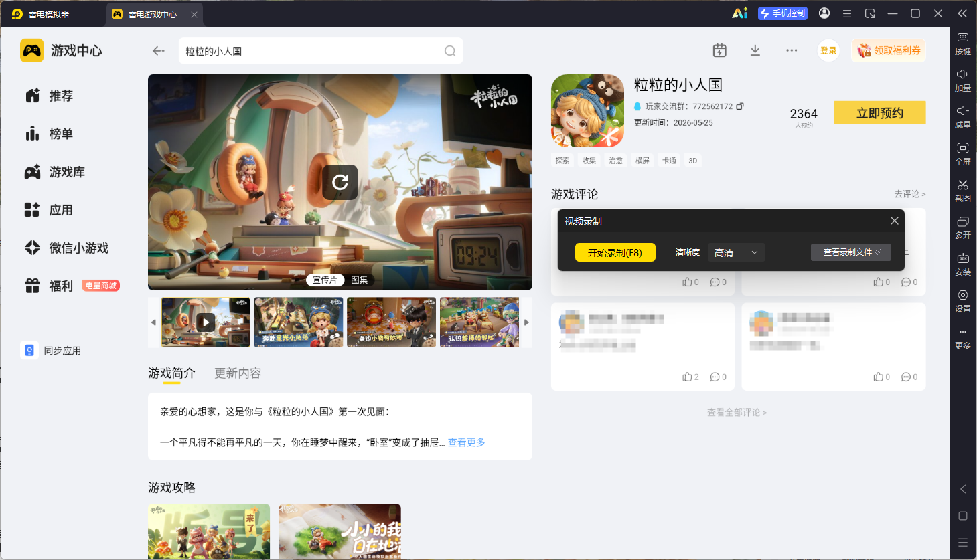The height and width of the screenshot is (560, 977).
Task: Open the 应用 apps section
Action: point(49,210)
